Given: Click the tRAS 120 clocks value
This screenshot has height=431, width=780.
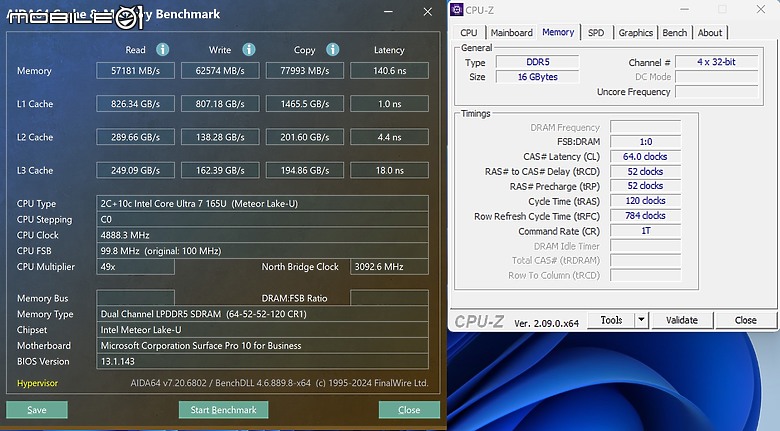Looking at the screenshot, I should [646, 201].
